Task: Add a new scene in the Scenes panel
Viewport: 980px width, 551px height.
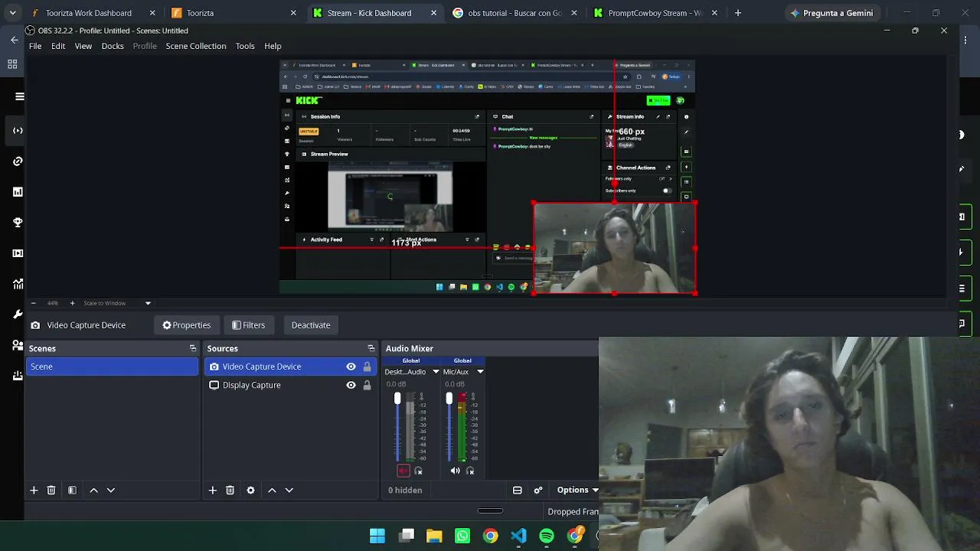Action: coord(34,490)
